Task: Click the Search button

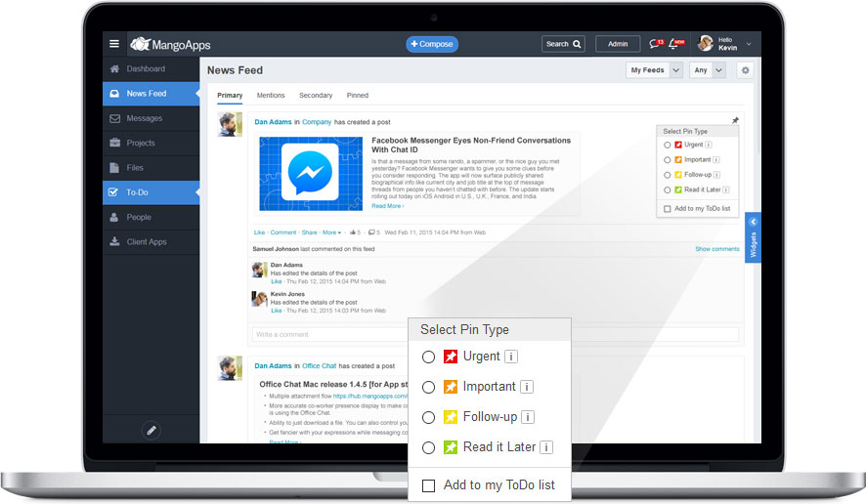Action: (x=563, y=44)
